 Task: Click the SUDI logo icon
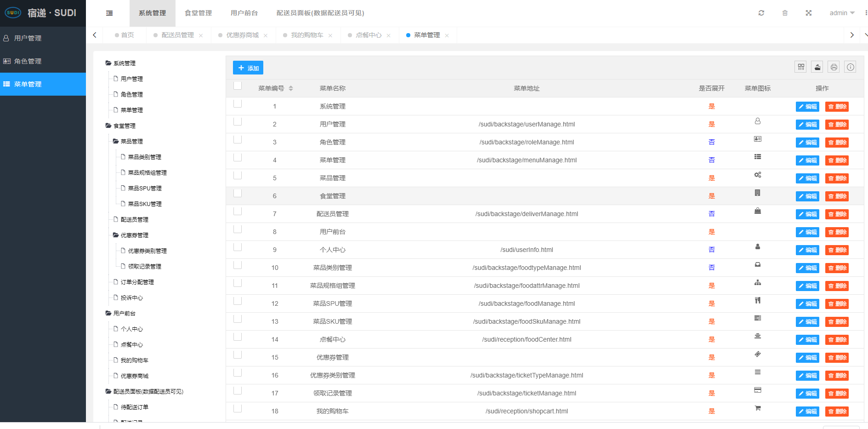[13, 13]
